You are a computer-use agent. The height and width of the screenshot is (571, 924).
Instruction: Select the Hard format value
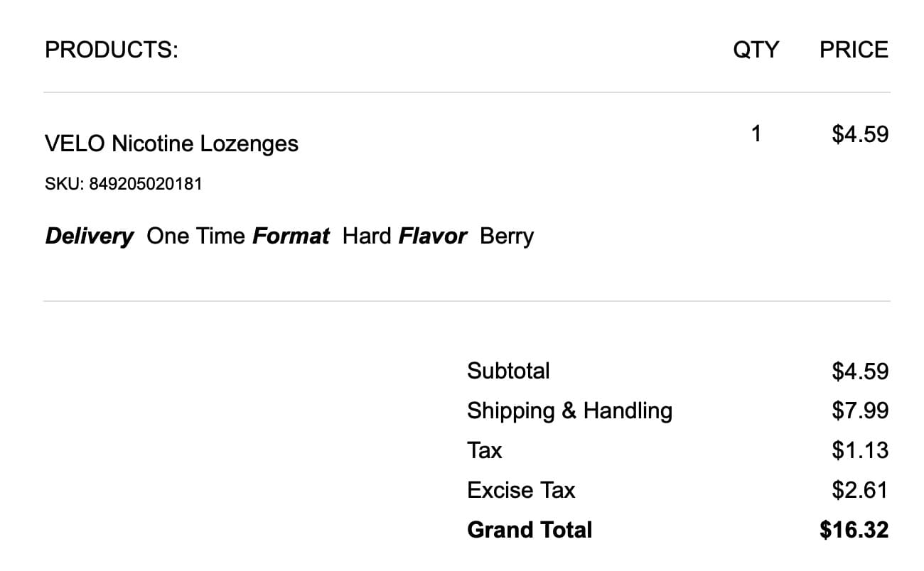[367, 236]
